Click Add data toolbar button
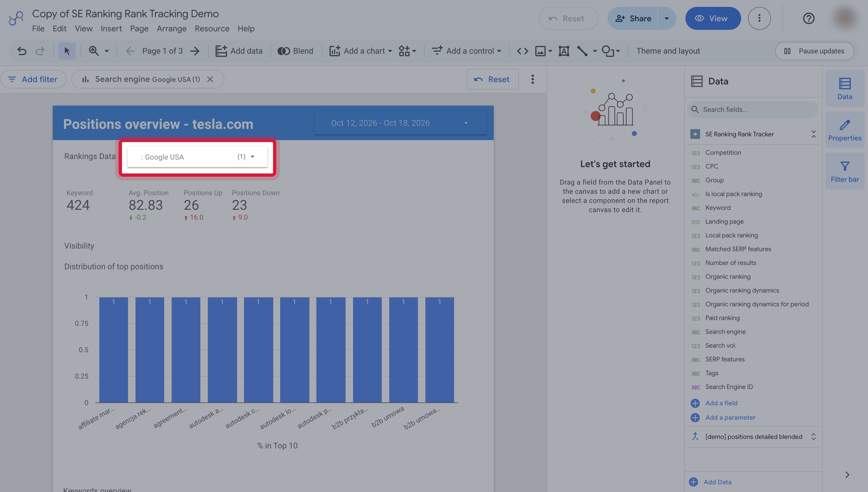Screen dimensions: 868x492 pyautogui.click(x=239, y=51)
